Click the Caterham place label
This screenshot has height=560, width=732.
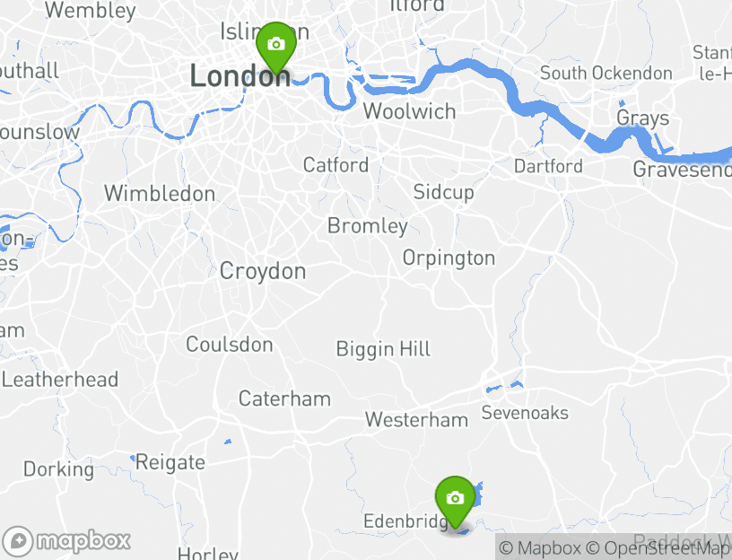(x=284, y=398)
